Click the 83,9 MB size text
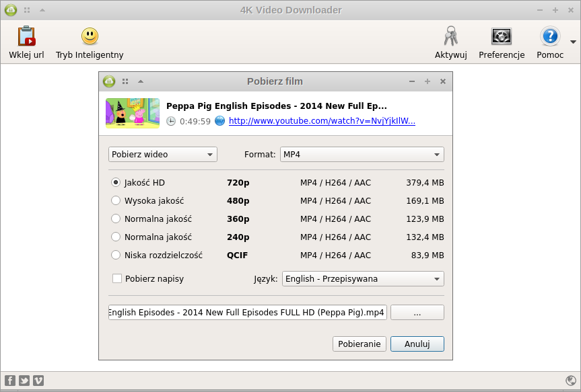This screenshot has height=392, width=581. click(x=428, y=255)
